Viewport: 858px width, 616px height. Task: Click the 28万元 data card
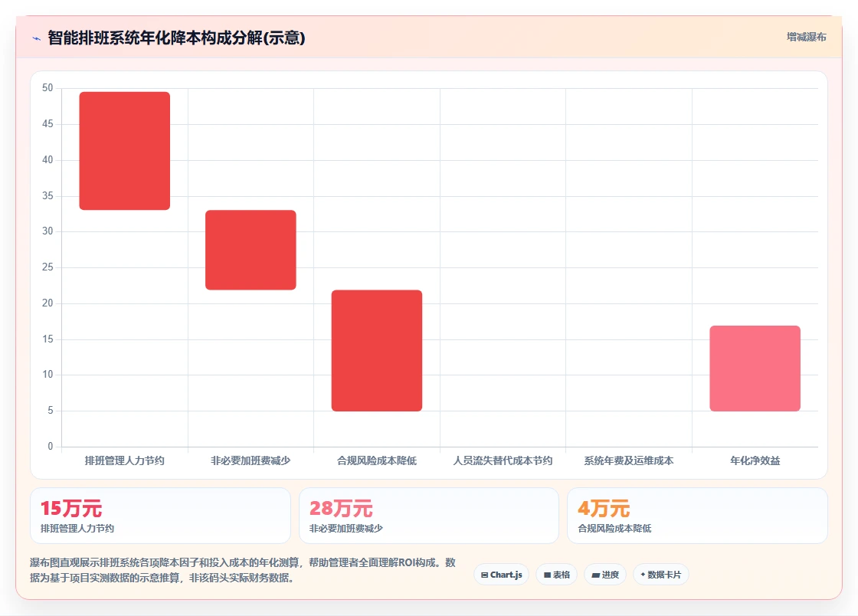(429, 516)
